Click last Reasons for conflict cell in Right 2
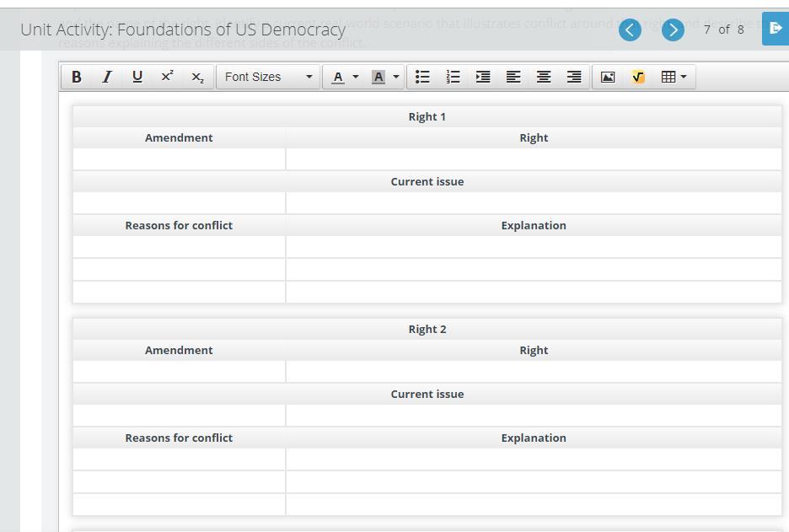The width and height of the screenshot is (789, 532). click(180, 504)
